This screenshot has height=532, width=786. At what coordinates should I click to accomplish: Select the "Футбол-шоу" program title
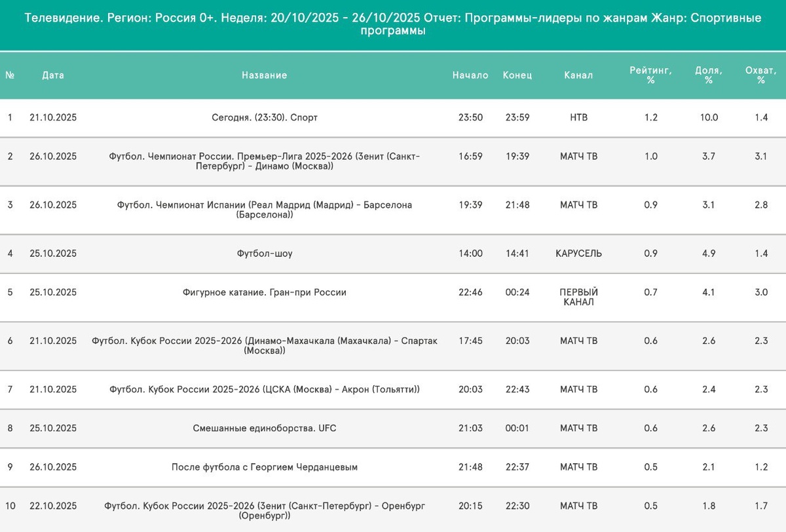coord(265,254)
